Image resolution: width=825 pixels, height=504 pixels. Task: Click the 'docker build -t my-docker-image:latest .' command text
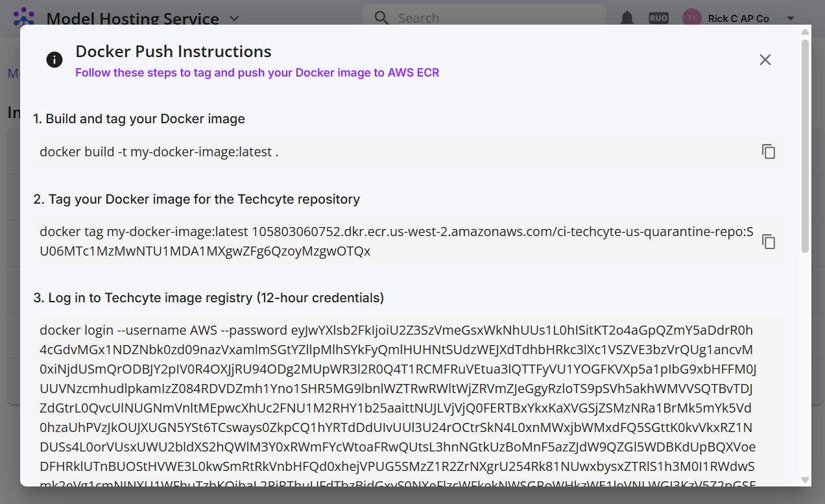pyautogui.click(x=159, y=152)
